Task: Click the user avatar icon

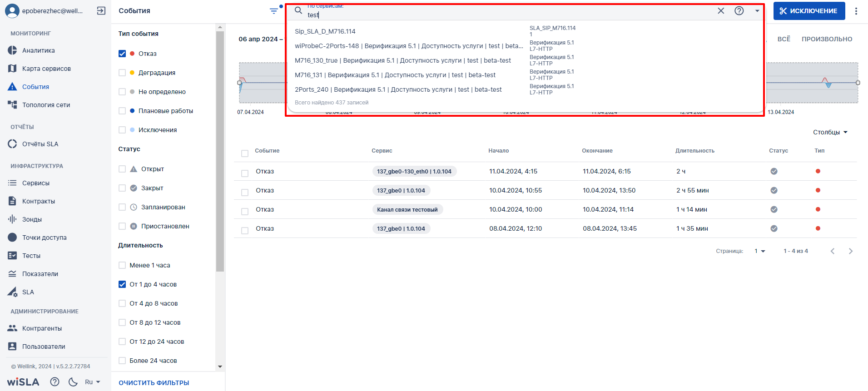Action: (12, 11)
